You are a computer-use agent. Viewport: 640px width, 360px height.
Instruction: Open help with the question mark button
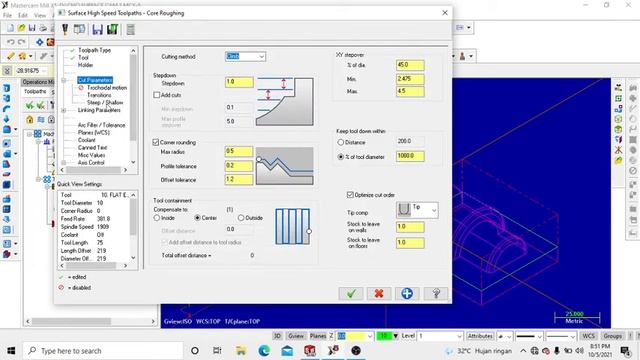coord(436,293)
